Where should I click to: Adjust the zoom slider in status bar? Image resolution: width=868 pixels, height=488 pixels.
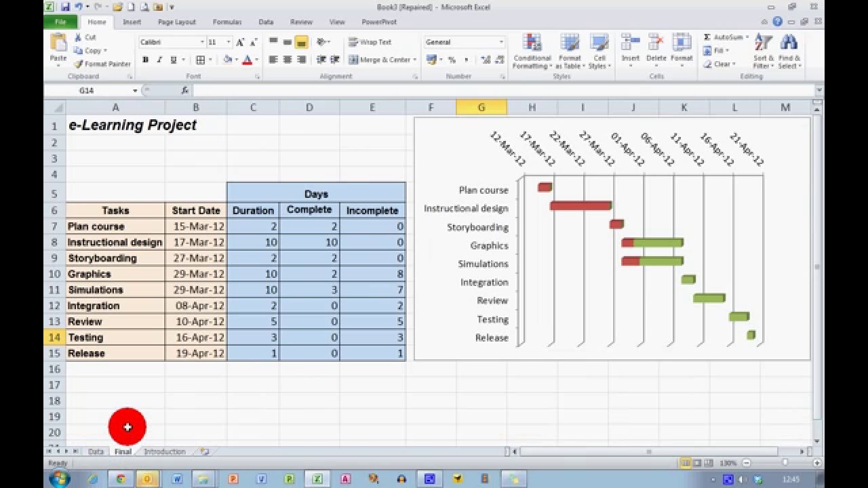[785, 463]
